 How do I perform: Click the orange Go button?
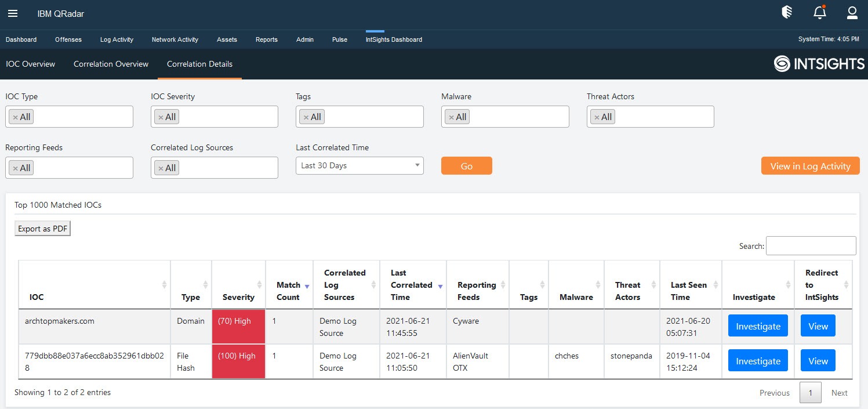[x=467, y=166]
